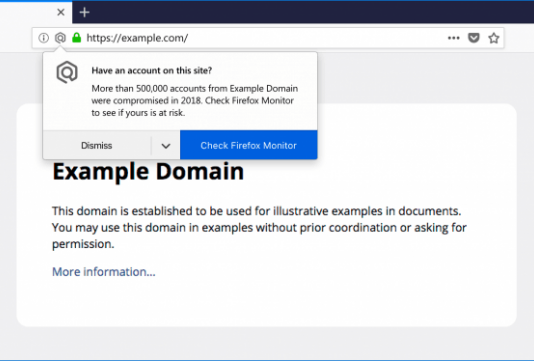Dismiss the Firefox Monitor notification
This screenshot has width=534, height=361.
97,145
